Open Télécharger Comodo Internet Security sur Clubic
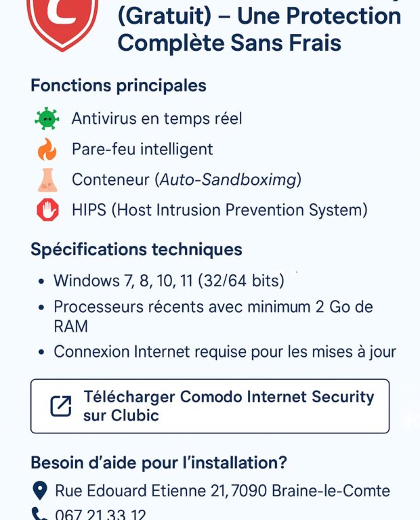This screenshot has width=420, height=520. (210, 406)
